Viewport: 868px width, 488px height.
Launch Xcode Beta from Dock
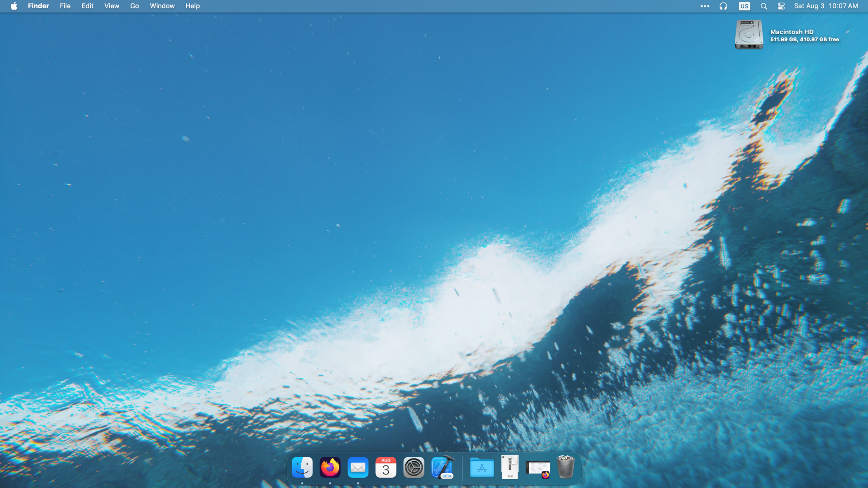click(442, 468)
